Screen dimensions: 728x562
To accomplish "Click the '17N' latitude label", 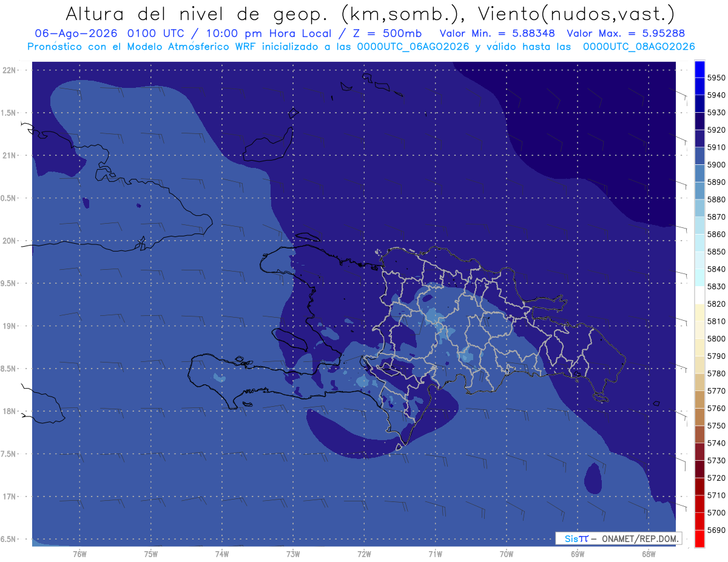I will click(9, 497).
